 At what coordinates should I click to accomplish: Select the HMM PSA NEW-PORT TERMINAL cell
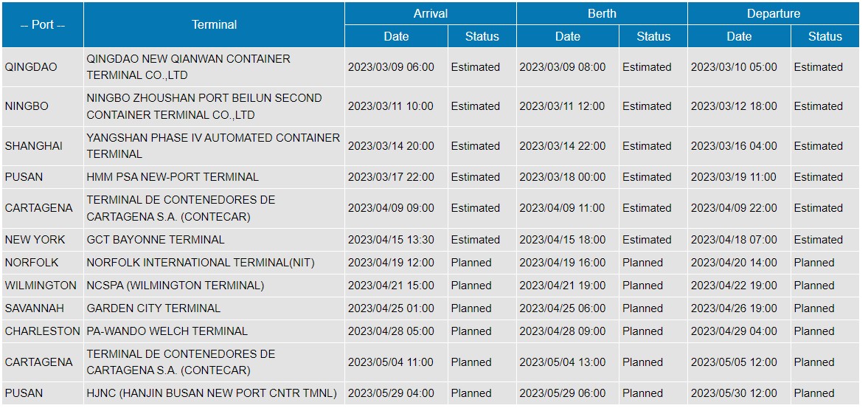pyautogui.click(x=173, y=177)
